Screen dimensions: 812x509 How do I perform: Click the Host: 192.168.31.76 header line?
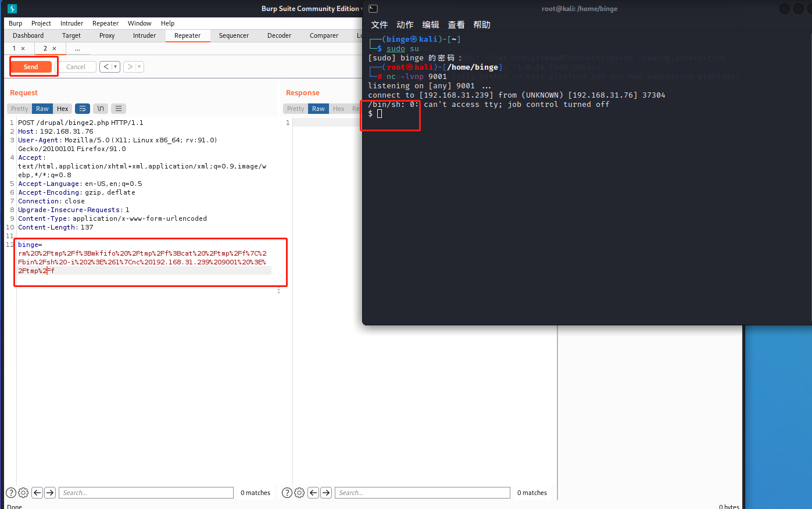(56, 131)
